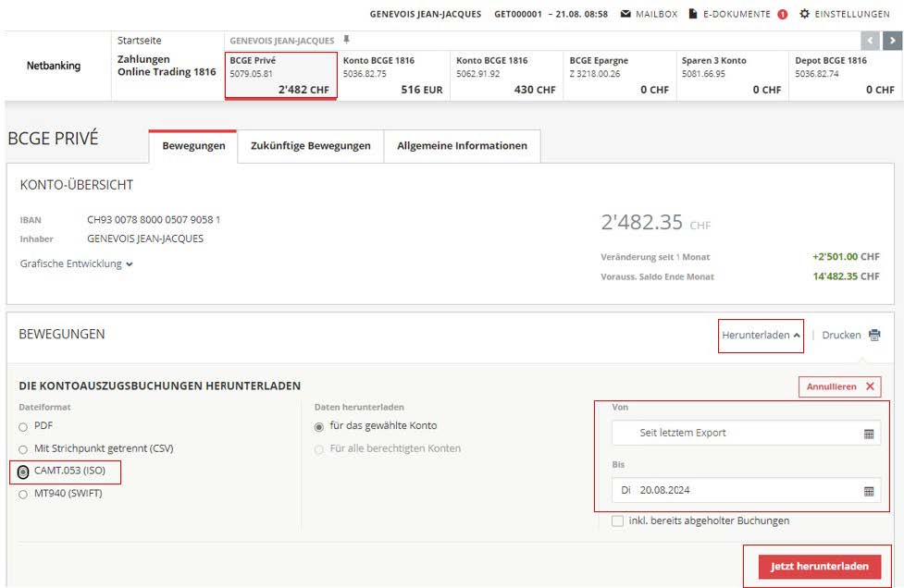Open the red E-Dokumente notification badge
This screenshot has width=904, height=588.
[783, 15]
